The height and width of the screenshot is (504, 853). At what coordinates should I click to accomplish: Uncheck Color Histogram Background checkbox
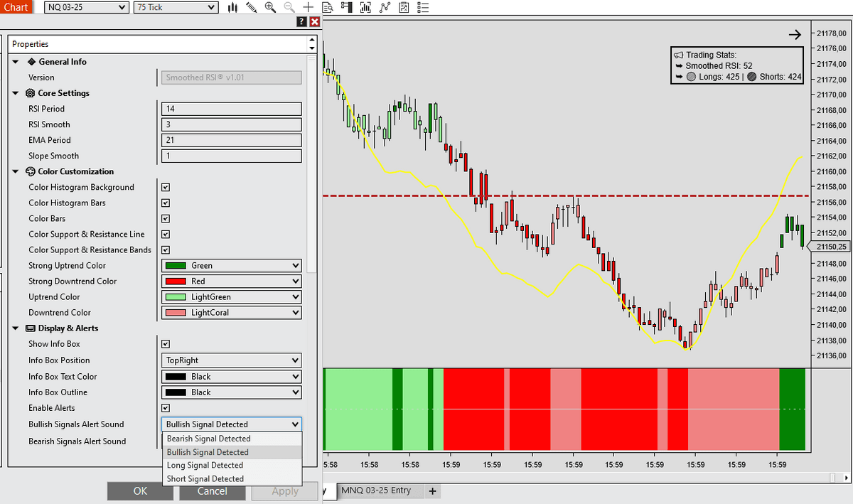[x=166, y=188]
